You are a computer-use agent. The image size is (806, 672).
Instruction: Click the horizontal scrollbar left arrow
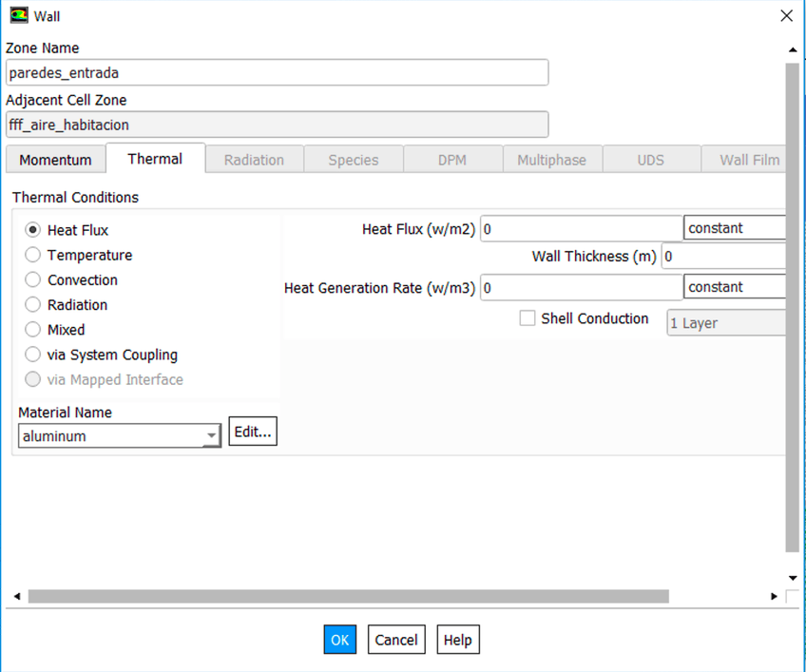(x=16, y=596)
